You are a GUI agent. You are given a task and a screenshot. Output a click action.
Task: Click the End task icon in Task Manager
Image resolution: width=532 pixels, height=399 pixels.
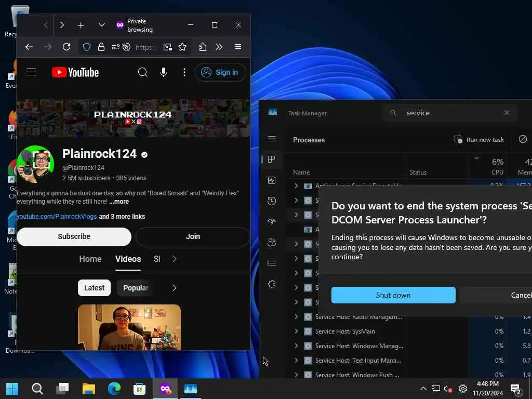coord(523,139)
